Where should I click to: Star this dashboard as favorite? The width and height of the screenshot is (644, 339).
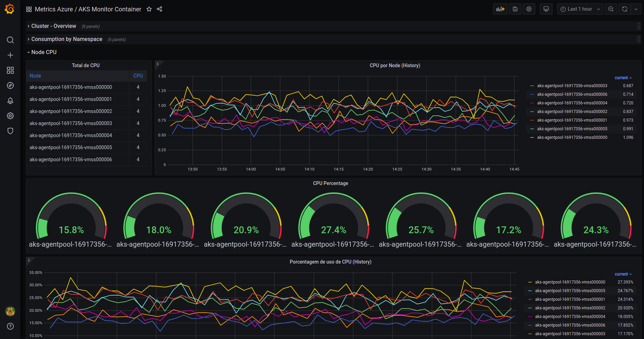point(149,9)
